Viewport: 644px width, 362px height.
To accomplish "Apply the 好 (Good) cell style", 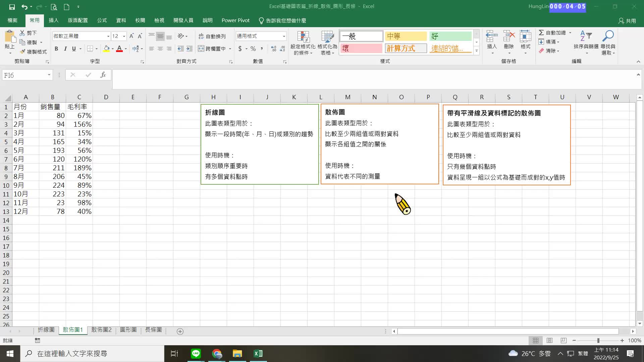I will pos(450,36).
